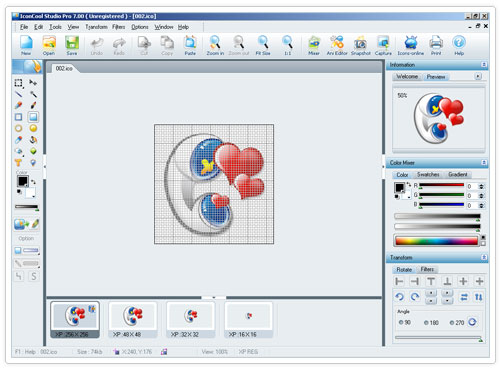Click the View: 100% status bar entry
Image resolution: width=500 pixels, height=370 pixels.
[215, 352]
